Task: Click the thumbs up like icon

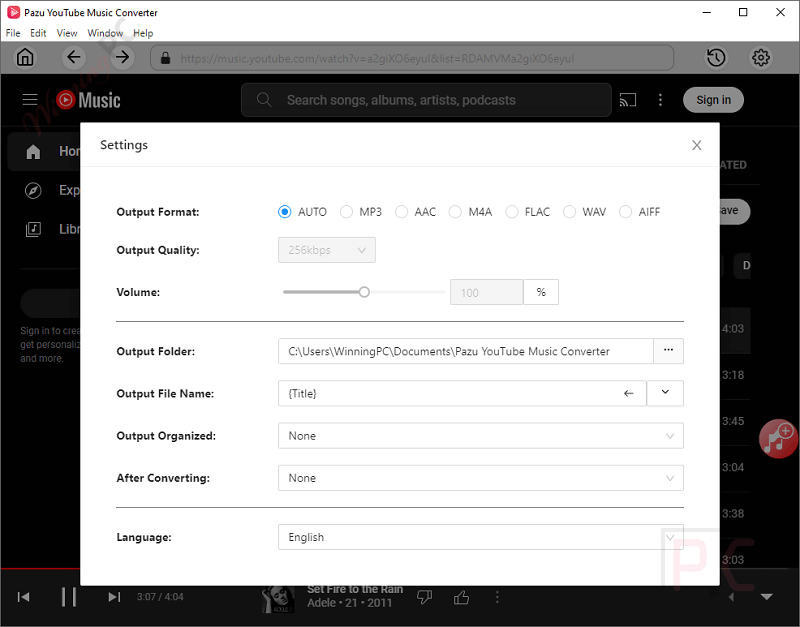Action: pos(461,597)
